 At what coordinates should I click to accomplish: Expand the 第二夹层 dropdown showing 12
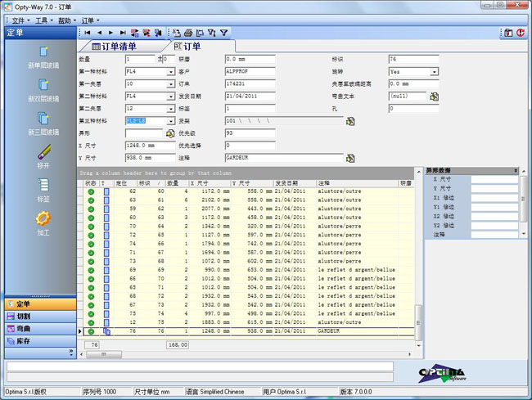pos(171,109)
